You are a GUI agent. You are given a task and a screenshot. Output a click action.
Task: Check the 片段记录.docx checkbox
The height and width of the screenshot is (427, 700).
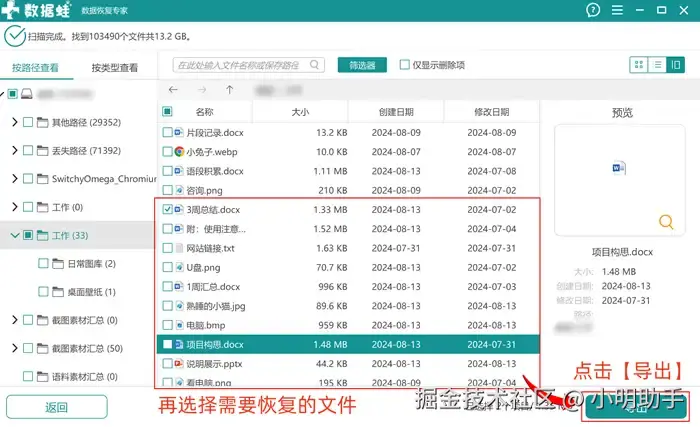pos(167,132)
